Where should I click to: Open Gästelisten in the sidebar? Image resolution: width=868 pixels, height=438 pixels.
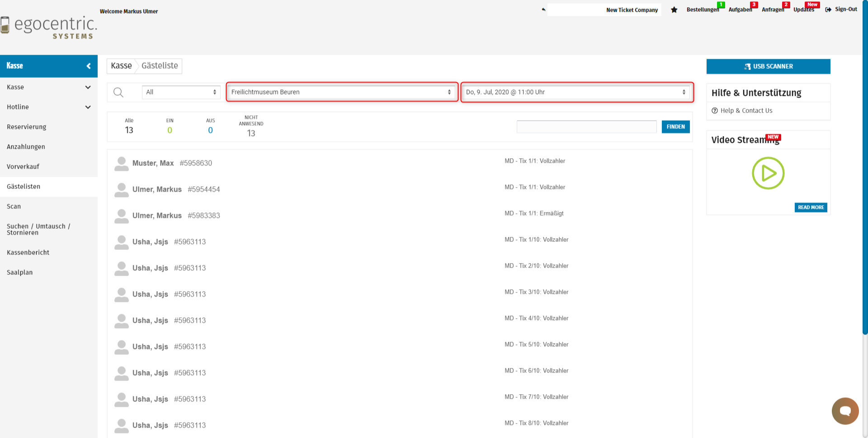(24, 187)
